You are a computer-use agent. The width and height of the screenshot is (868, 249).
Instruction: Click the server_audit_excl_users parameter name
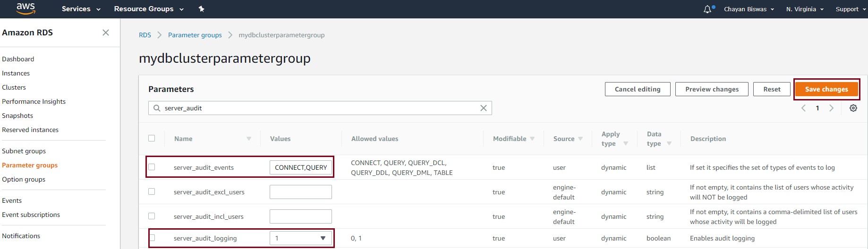point(209,192)
